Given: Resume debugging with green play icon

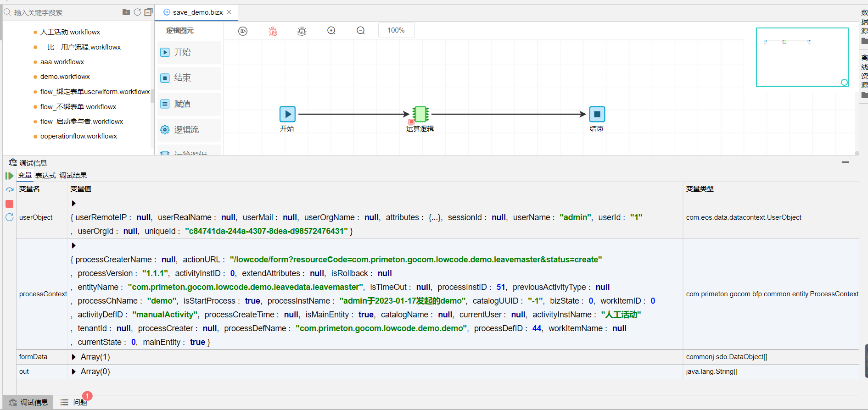Looking at the screenshot, I should [x=9, y=176].
